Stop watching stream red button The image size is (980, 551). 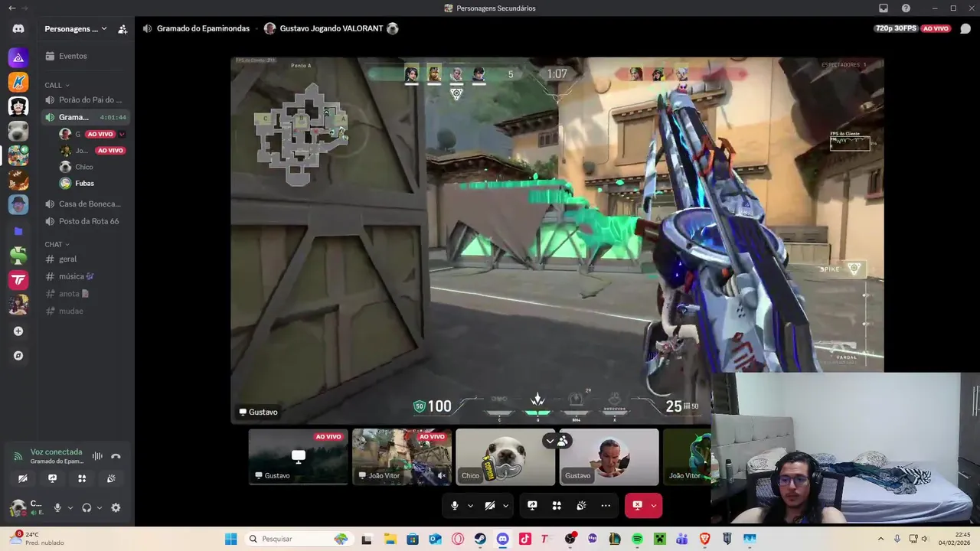tap(637, 505)
